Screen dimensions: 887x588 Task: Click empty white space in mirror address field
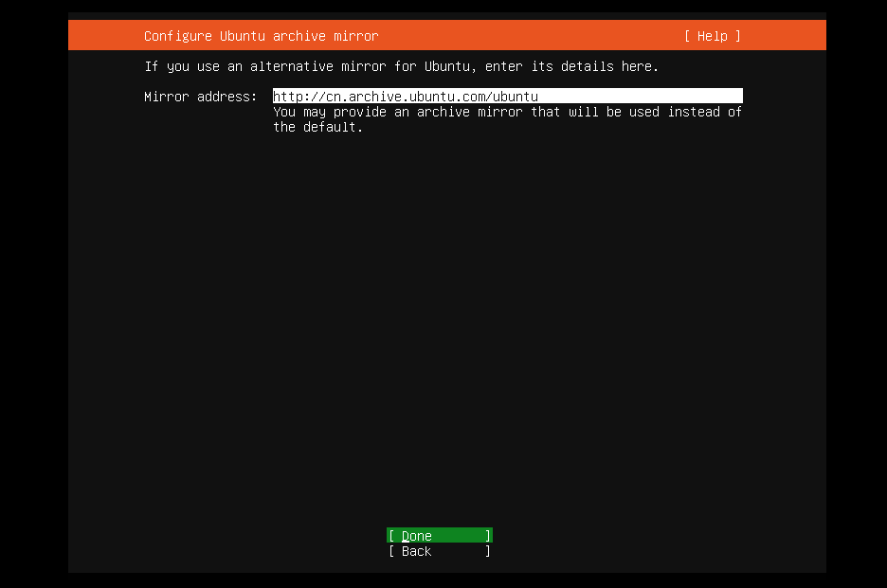tap(644, 97)
